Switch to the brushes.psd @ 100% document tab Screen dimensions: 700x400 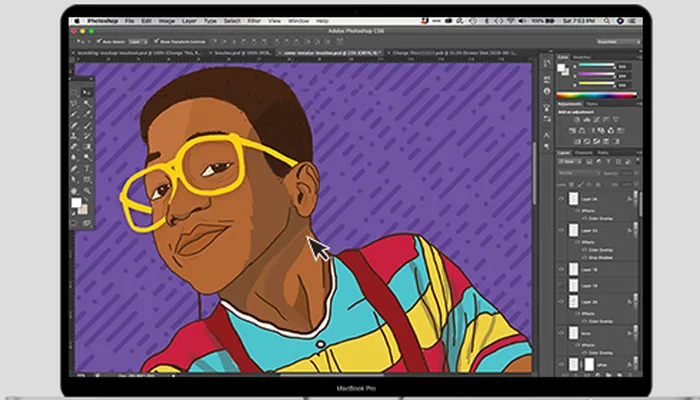[243, 53]
